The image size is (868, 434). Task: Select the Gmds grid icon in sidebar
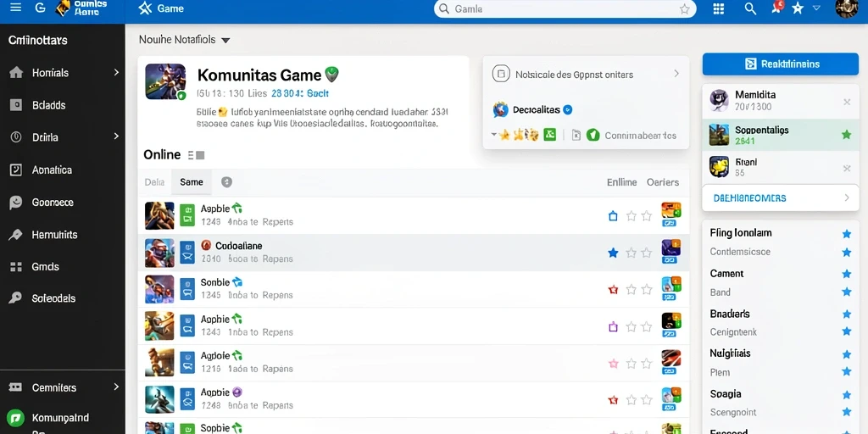[x=16, y=267]
